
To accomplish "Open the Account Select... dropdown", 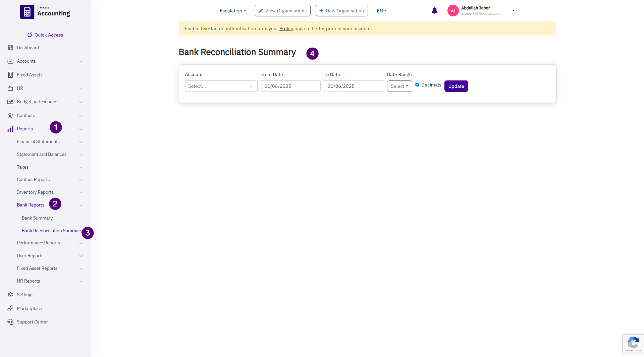I will [221, 86].
